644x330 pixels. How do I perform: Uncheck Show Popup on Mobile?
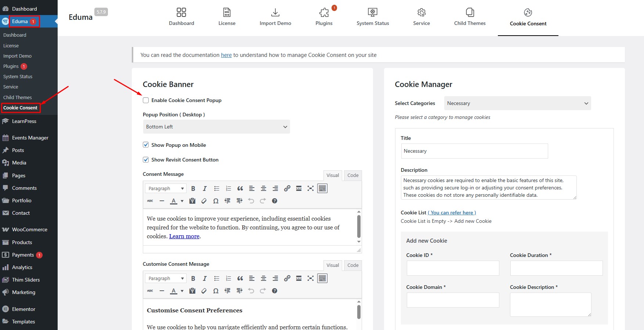coord(146,145)
